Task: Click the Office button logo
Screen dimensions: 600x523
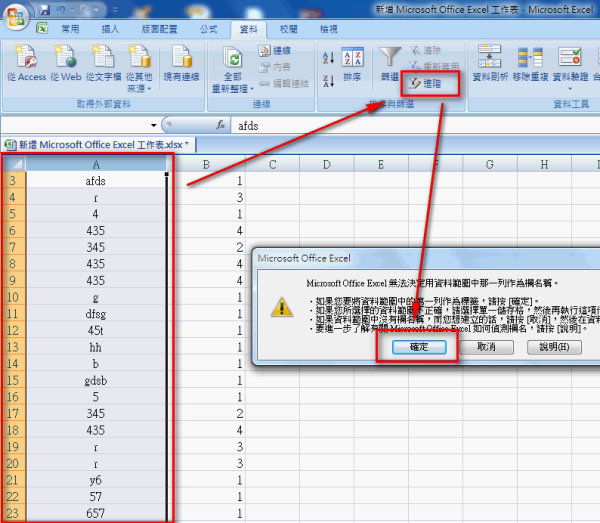Action: tap(18, 16)
